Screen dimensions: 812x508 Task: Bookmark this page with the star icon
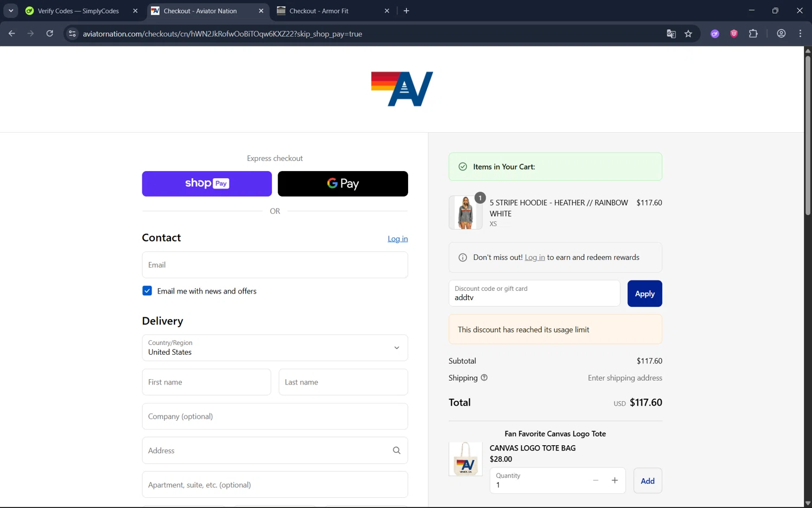pos(689,34)
